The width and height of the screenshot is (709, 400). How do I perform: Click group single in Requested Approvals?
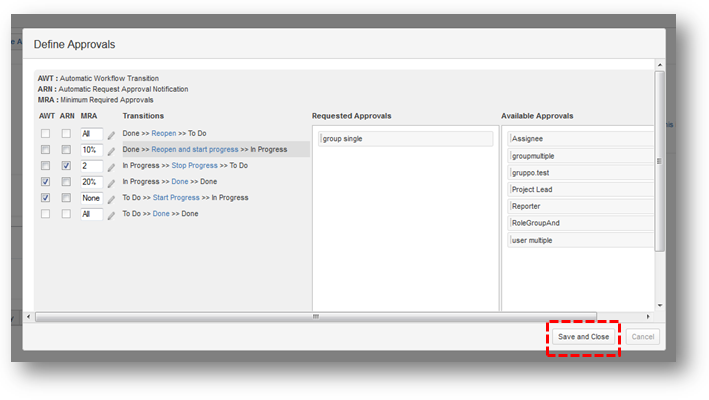(x=405, y=139)
